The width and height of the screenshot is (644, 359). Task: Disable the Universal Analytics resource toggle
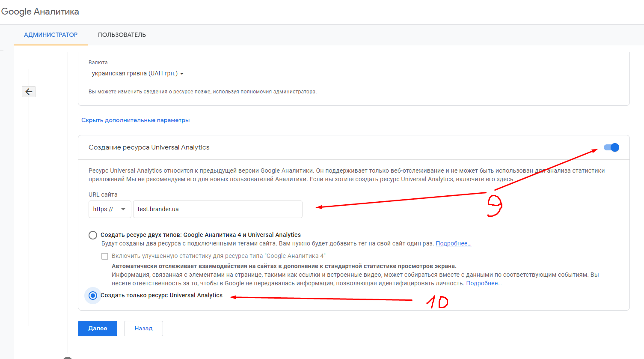(x=611, y=147)
